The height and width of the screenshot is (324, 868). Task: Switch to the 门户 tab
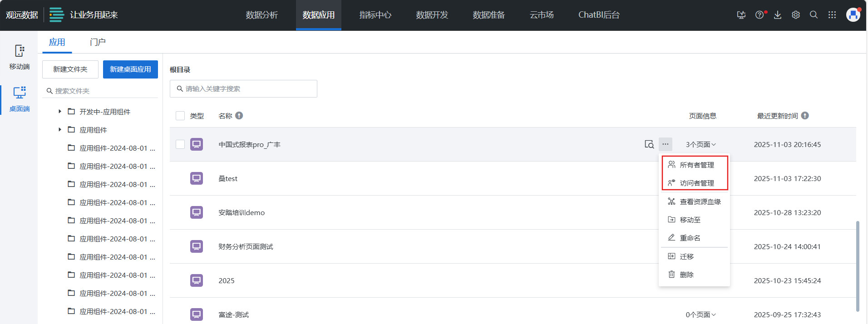(x=98, y=42)
